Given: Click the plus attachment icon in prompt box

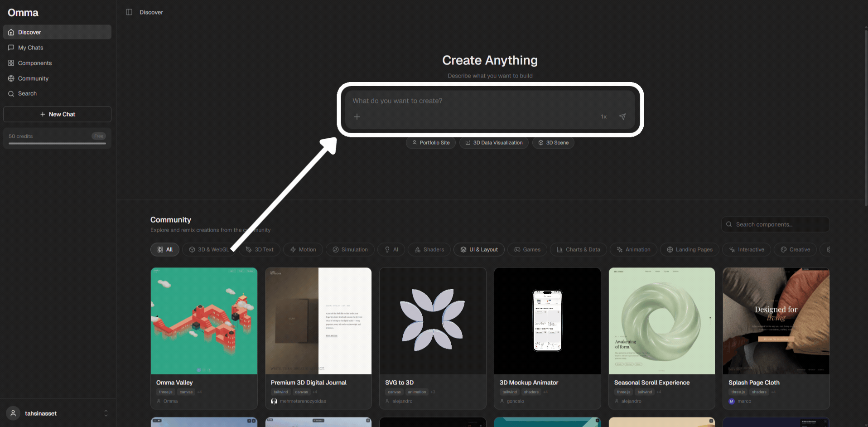Looking at the screenshot, I should (357, 116).
